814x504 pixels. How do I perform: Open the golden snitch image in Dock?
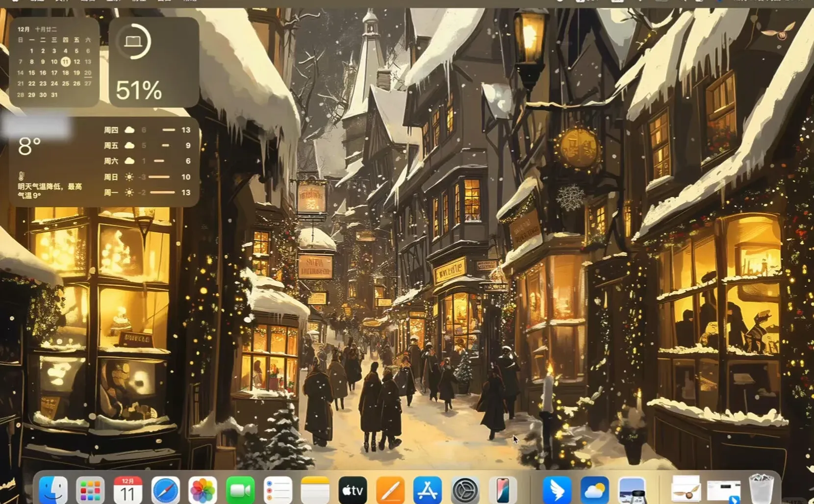tap(686, 489)
